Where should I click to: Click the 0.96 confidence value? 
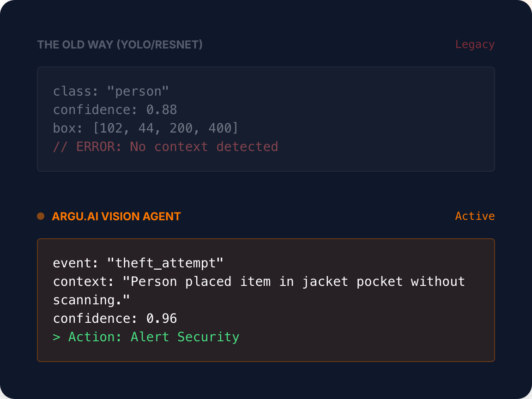click(x=162, y=319)
